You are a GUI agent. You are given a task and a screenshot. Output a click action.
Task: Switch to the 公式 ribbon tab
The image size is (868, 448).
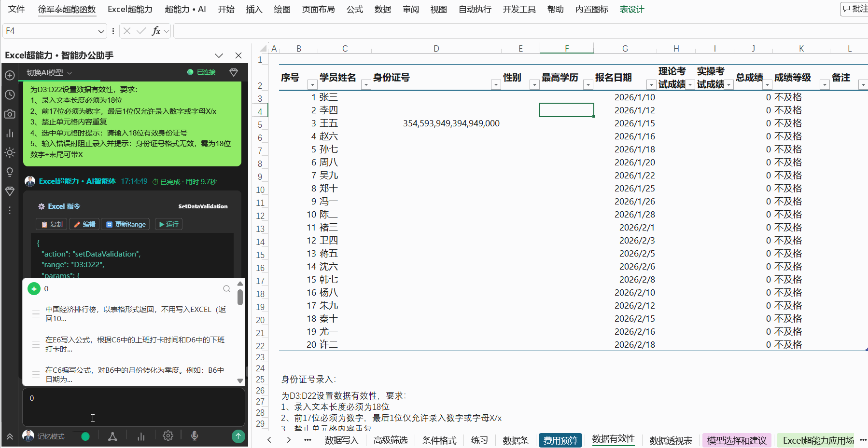[355, 9]
